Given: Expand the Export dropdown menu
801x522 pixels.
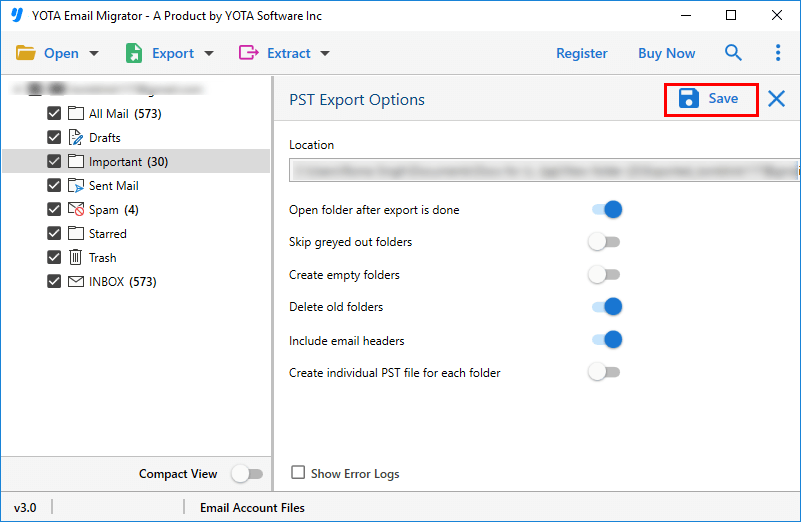Looking at the screenshot, I should pyautogui.click(x=170, y=53).
